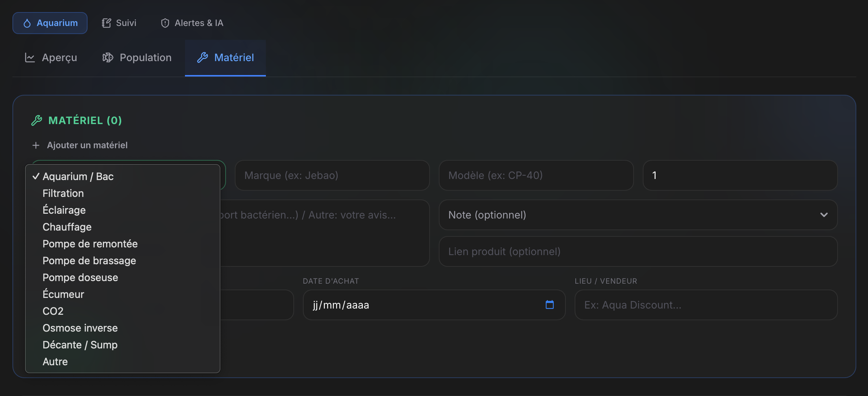Click plus icon beside Ajouter un matériel

click(36, 145)
